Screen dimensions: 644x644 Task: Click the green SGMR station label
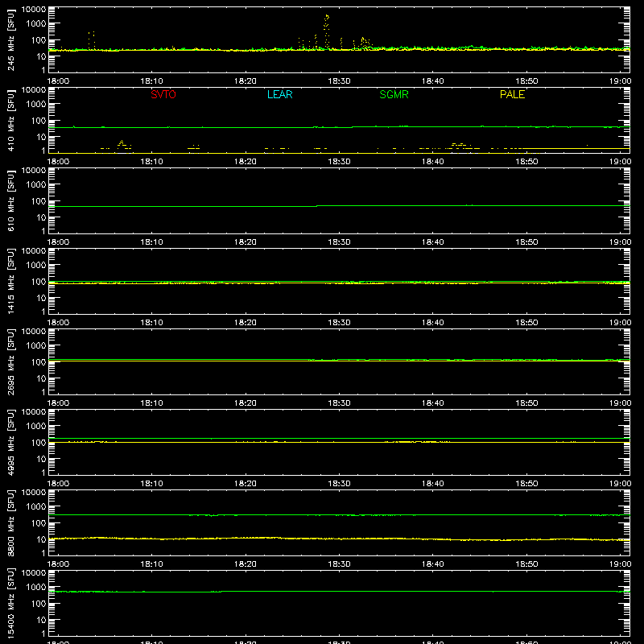[x=394, y=94]
